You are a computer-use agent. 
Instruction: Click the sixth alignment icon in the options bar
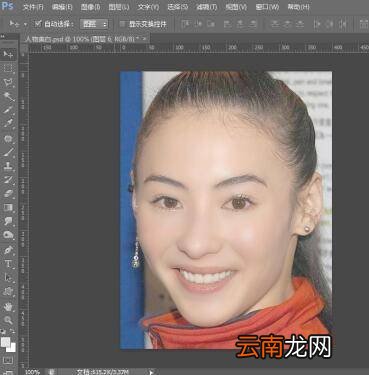tap(253, 24)
